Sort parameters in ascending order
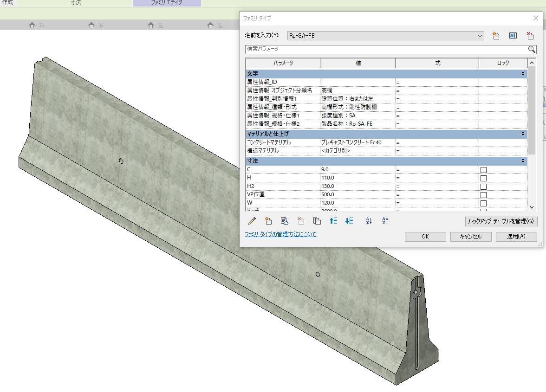The image size is (546, 392). (x=369, y=221)
